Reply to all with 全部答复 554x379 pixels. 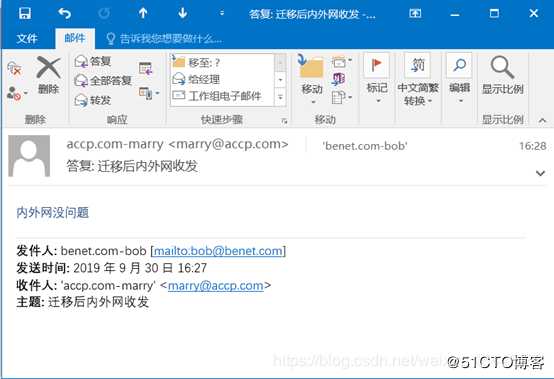coord(103,81)
